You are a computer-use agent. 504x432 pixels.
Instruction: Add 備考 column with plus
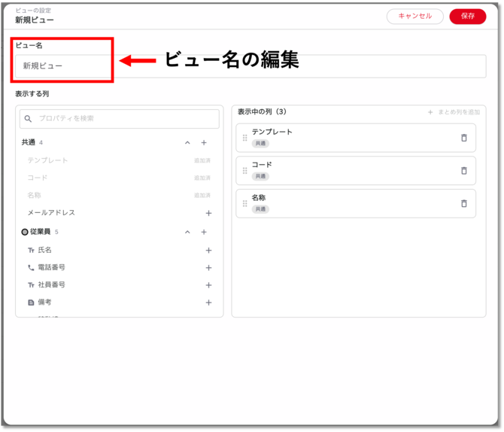(208, 303)
